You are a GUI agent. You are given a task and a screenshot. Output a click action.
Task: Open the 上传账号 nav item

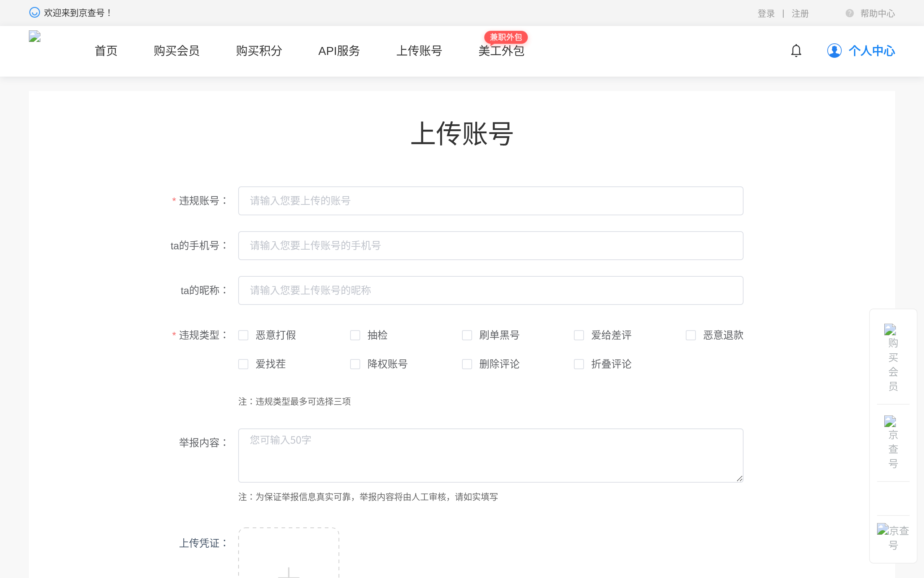pyautogui.click(x=419, y=51)
